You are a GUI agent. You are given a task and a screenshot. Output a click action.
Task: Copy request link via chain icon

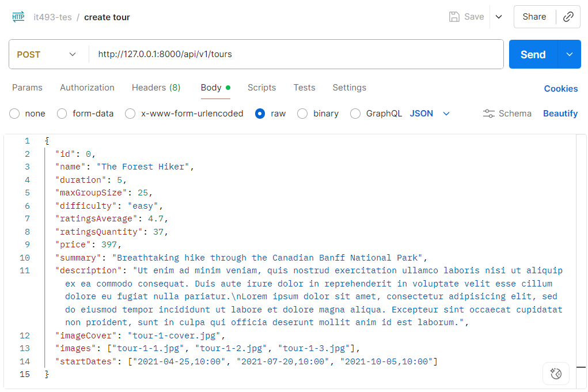point(568,17)
